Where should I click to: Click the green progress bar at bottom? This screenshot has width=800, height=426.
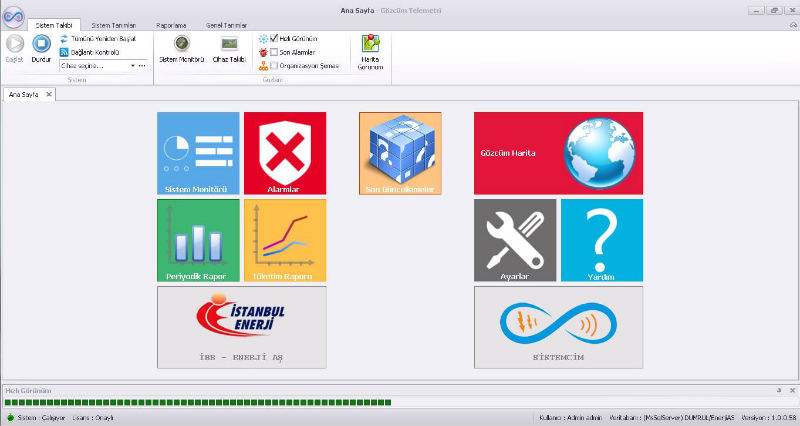click(300, 402)
